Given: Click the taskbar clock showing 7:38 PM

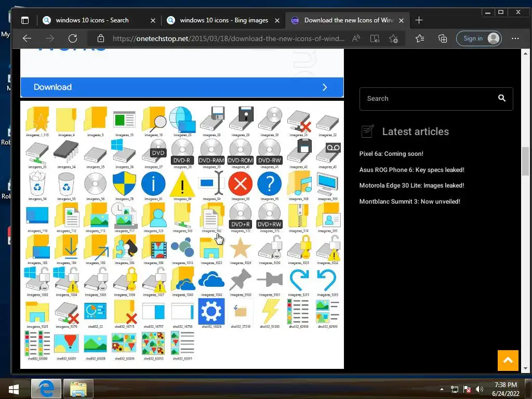Looking at the screenshot, I should pyautogui.click(x=506, y=389).
